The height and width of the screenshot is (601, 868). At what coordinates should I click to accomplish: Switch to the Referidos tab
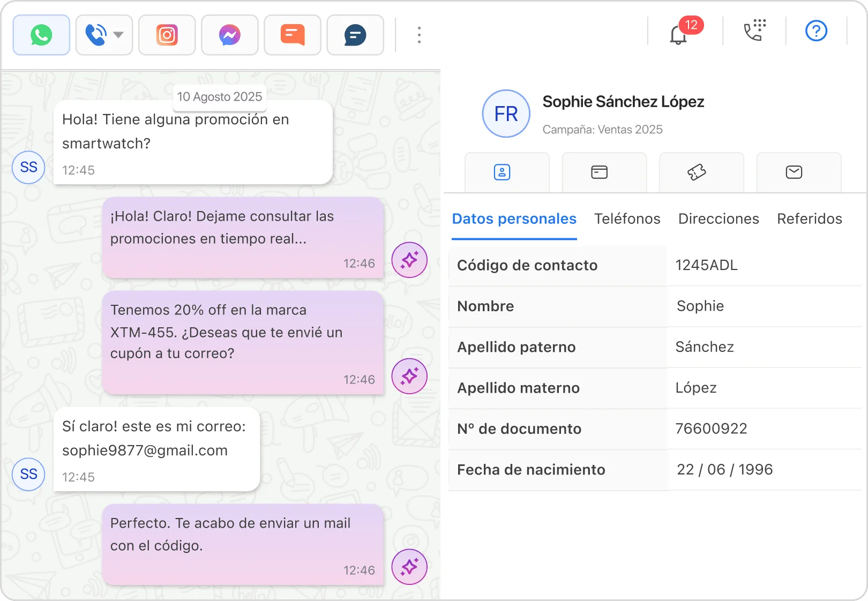pos(810,219)
